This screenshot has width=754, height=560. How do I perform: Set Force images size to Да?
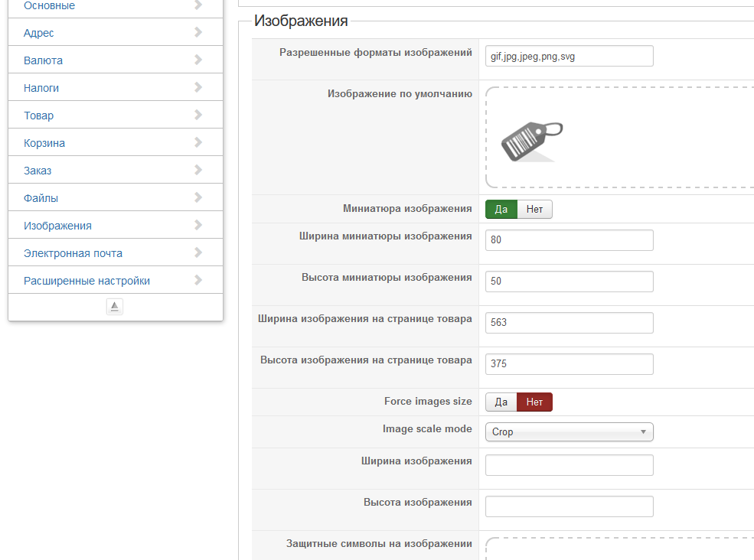(501, 402)
